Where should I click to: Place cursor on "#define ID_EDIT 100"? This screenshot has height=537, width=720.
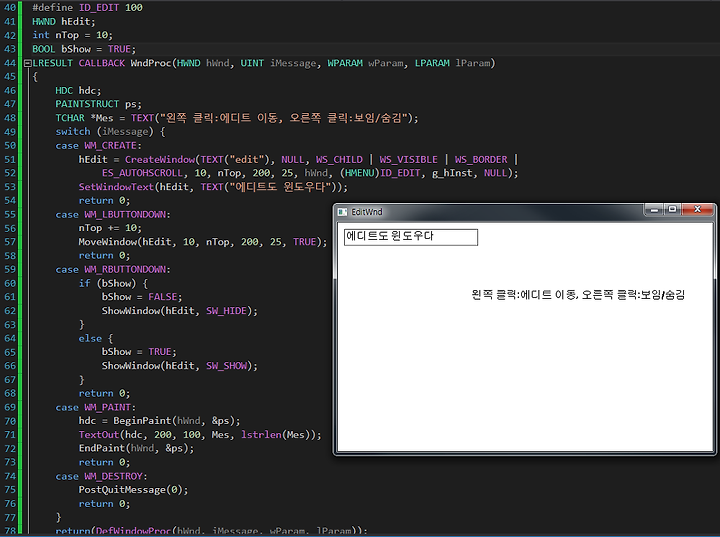(87, 8)
